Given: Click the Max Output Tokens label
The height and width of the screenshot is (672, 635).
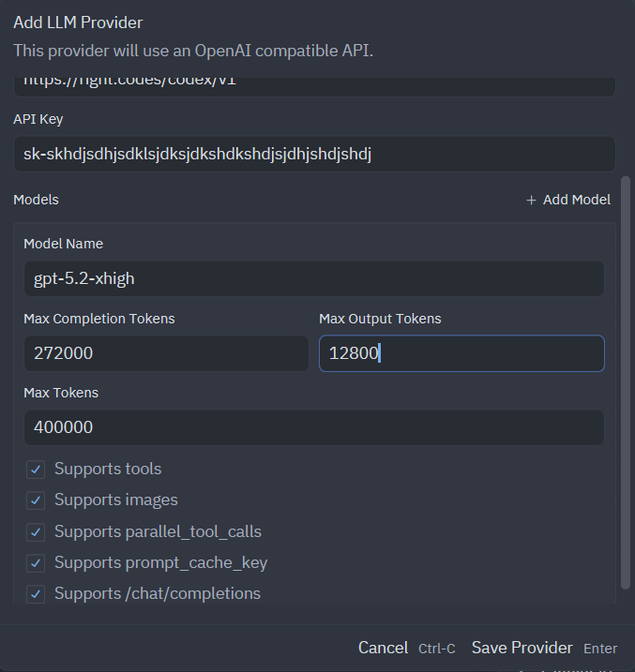Looking at the screenshot, I should (380, 319).
